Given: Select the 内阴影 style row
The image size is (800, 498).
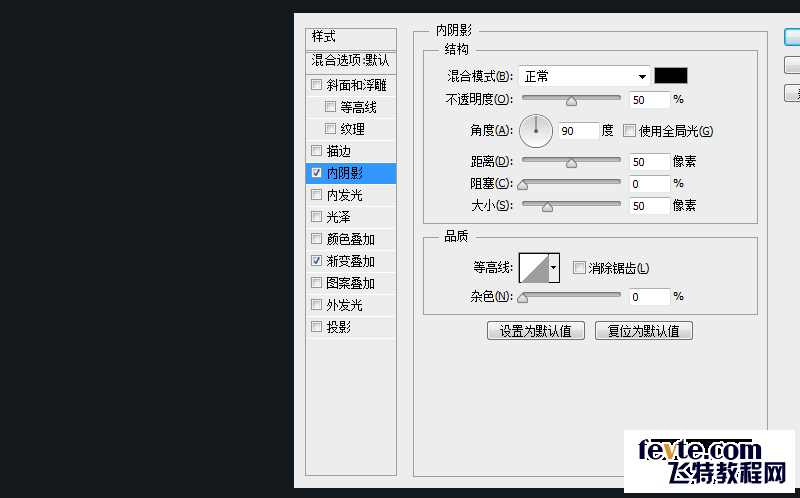Looking at the screenshot, I should (351, 173).
